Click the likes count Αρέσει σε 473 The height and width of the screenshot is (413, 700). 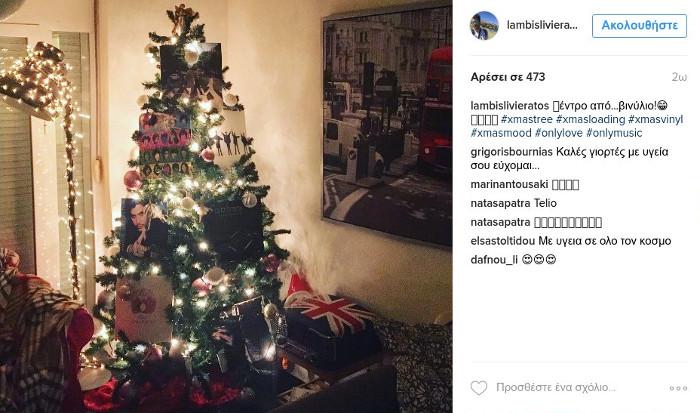click(x=508, y=77)
